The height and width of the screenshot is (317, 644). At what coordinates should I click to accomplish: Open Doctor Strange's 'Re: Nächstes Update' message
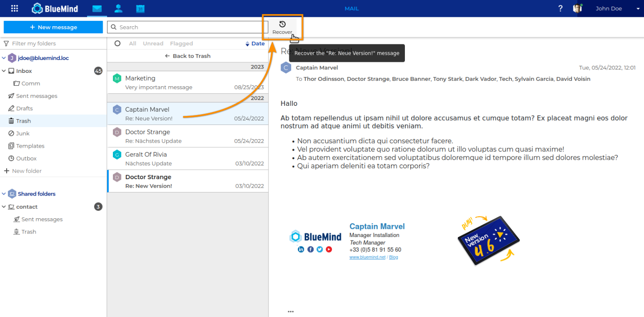pyautogui.click(x=188, y=136)
